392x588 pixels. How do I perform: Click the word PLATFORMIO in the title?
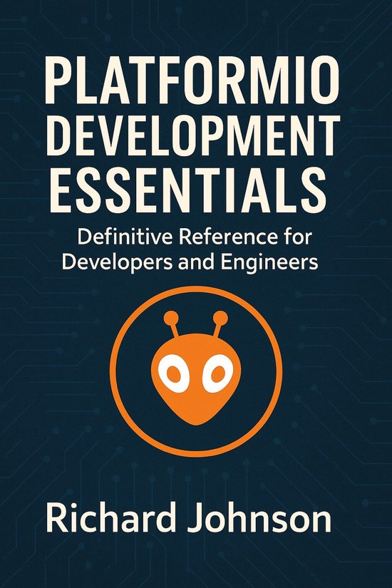pyautogui.click(x=192, y=81)
